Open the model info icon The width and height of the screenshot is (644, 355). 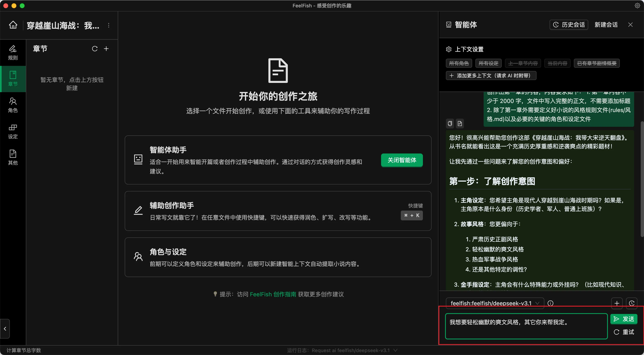tap(550, 303)
